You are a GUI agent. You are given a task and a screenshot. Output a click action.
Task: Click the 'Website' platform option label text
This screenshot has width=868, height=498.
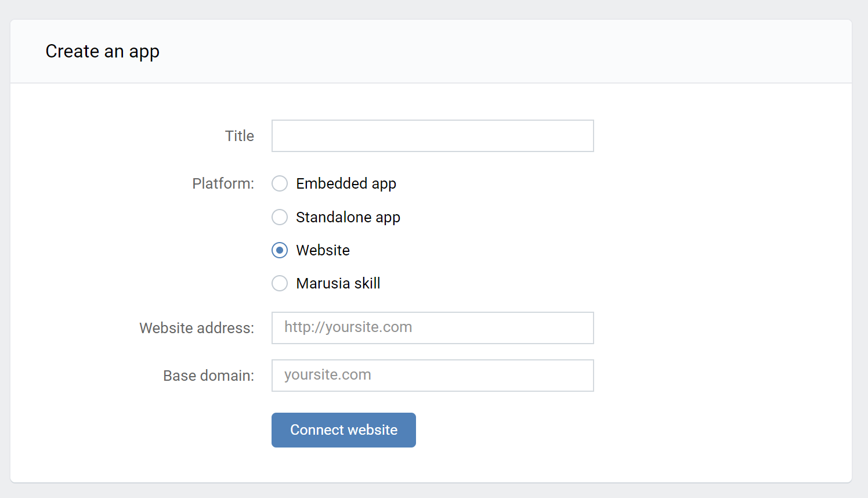323,250
